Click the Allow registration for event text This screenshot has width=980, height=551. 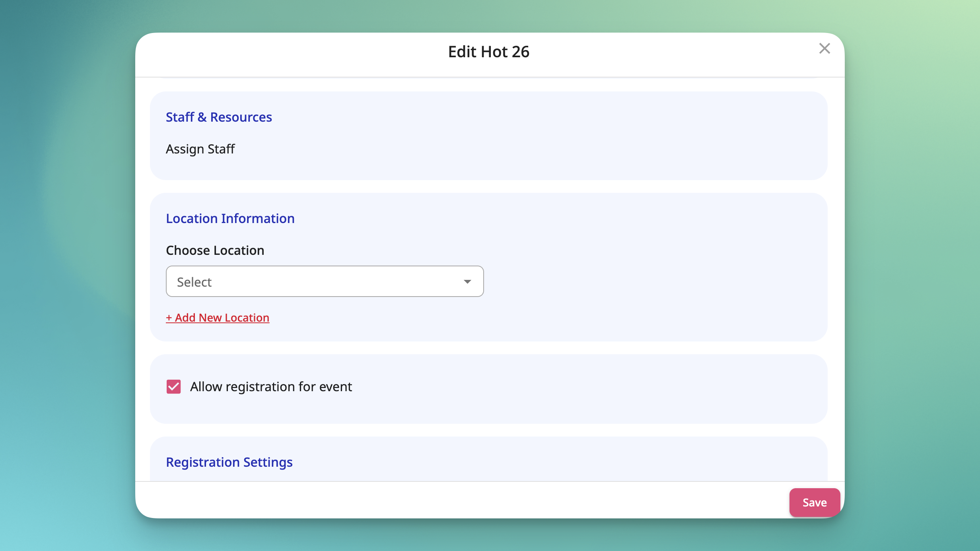tap(271, 387)
